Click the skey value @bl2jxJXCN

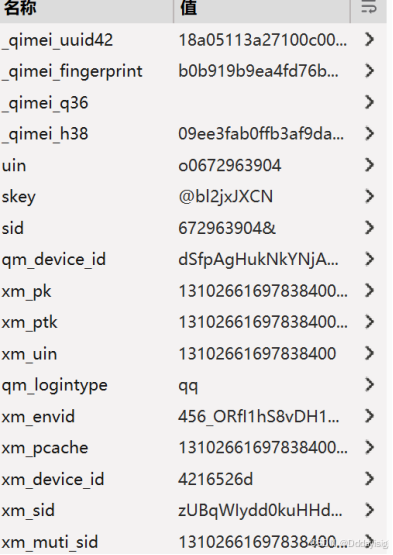(226, 197)
